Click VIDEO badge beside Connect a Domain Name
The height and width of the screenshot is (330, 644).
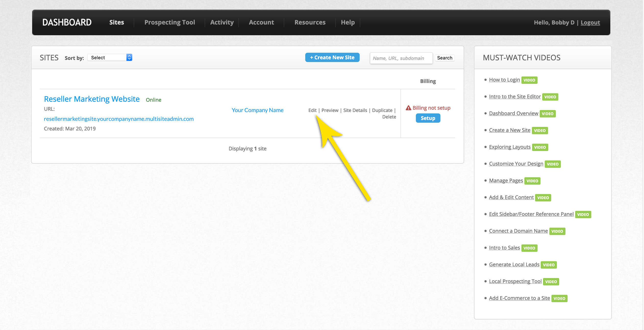click(x=557, y=231)
